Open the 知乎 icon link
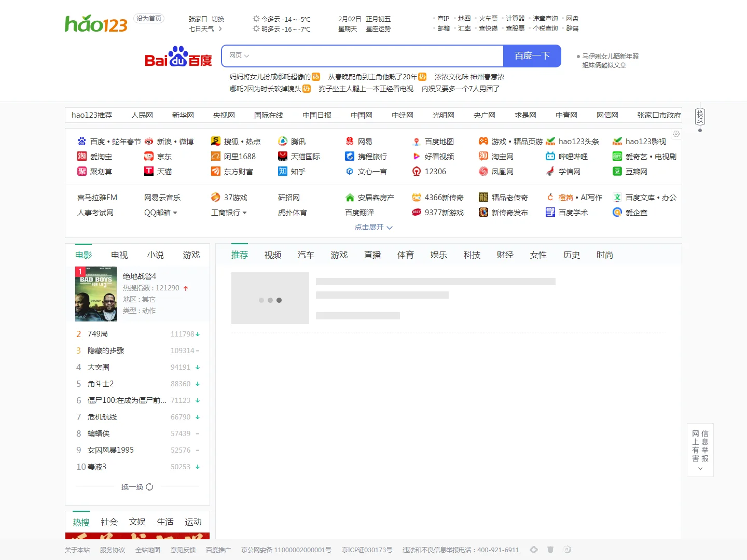The height and width of the screenshot is (560, 747). [283, 171]
